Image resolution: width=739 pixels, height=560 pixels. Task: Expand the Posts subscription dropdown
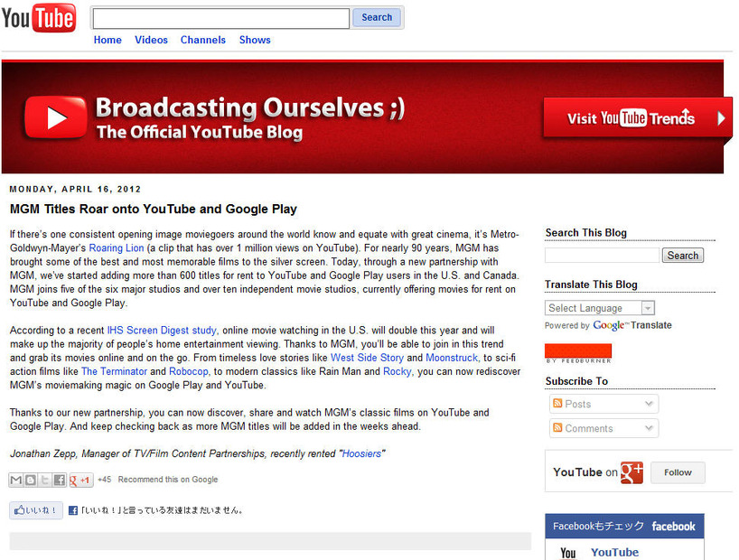649,404
